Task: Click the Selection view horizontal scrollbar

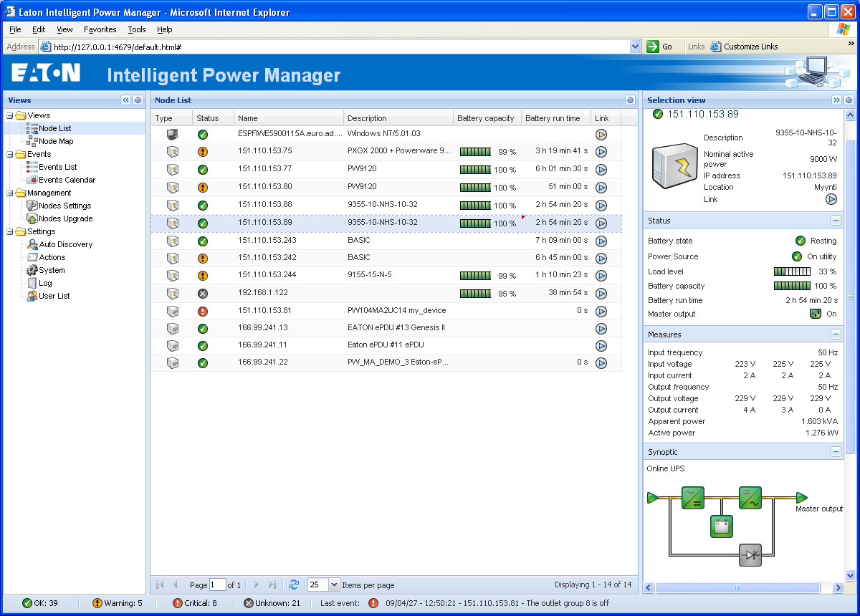Action: 739,587
